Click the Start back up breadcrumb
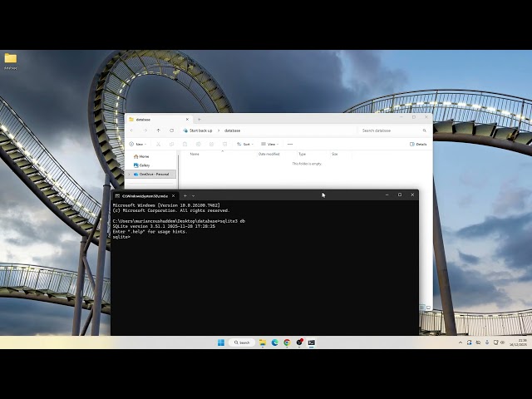 coord(200,131)
